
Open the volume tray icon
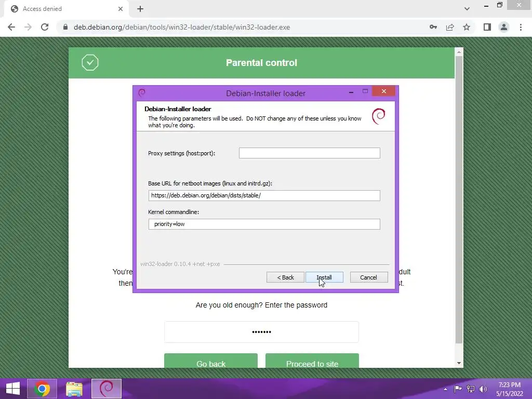click(x=483, y=389)
